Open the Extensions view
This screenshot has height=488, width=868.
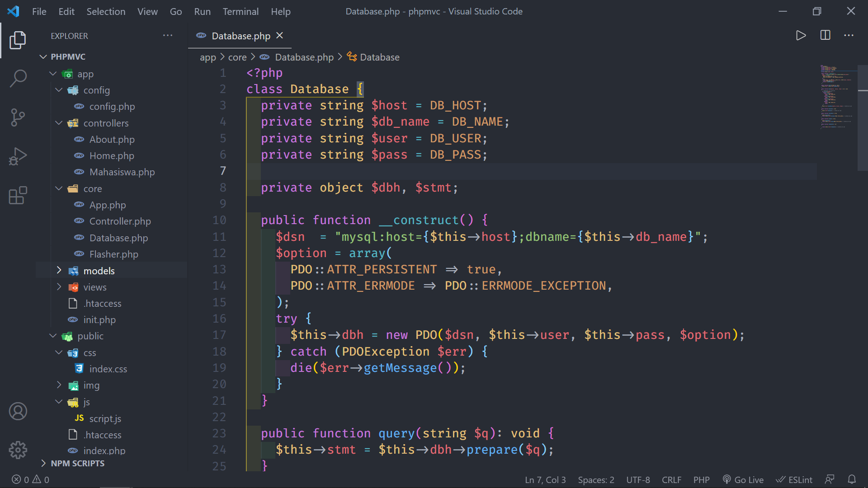[18, 195]
